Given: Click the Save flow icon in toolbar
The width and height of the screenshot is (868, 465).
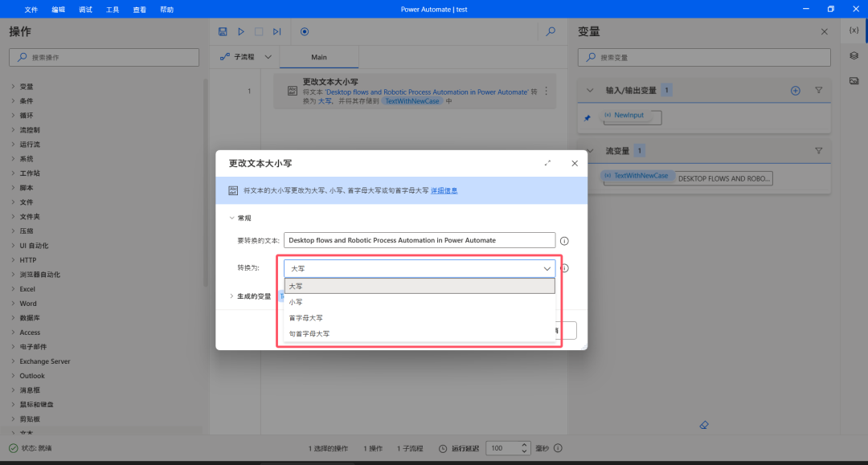Looking at the screenshot, I should click(x=223, y=31).
